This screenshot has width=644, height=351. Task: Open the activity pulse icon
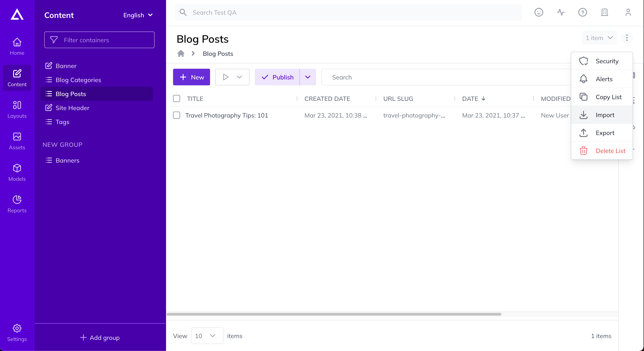[561, 12]
